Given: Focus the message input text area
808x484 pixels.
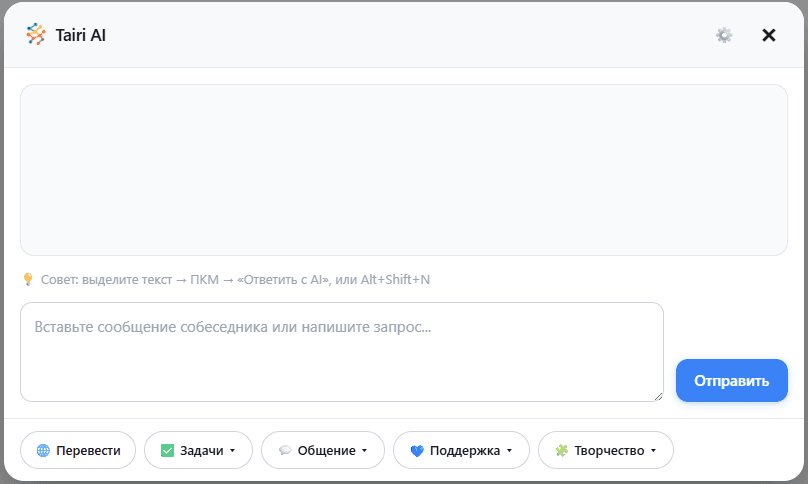Looking at the screenshot, I should point(342,352).
